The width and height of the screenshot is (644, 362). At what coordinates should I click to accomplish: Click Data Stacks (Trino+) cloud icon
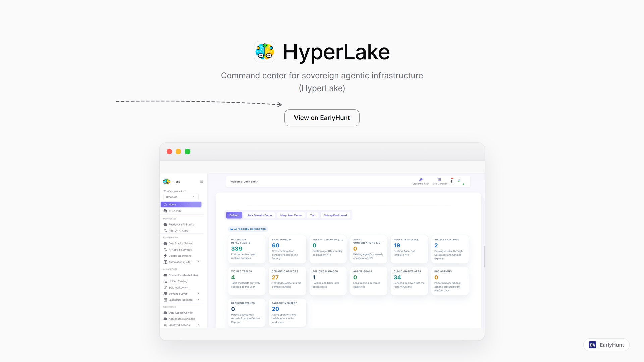[x=165, y=243]
